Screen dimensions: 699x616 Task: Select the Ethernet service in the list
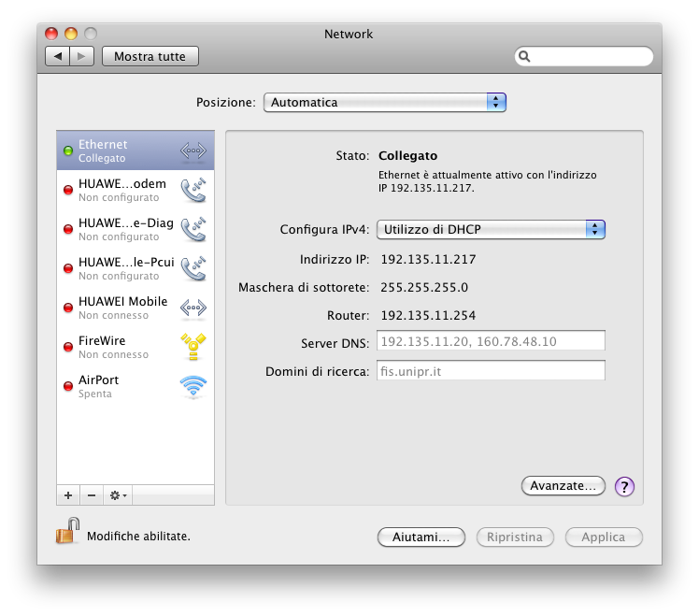point(136,150)
